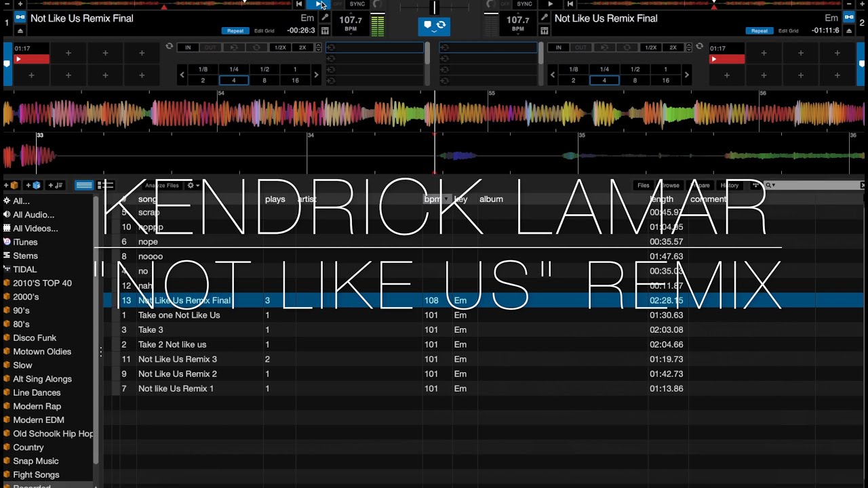Viewport: 868px width, 488px height.
Task: Switch library to album art list view
Action: (x=105, y=185)
